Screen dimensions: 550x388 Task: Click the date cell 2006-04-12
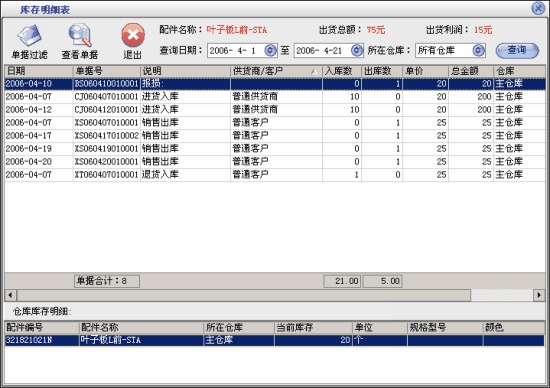click(x=38, y=109)
